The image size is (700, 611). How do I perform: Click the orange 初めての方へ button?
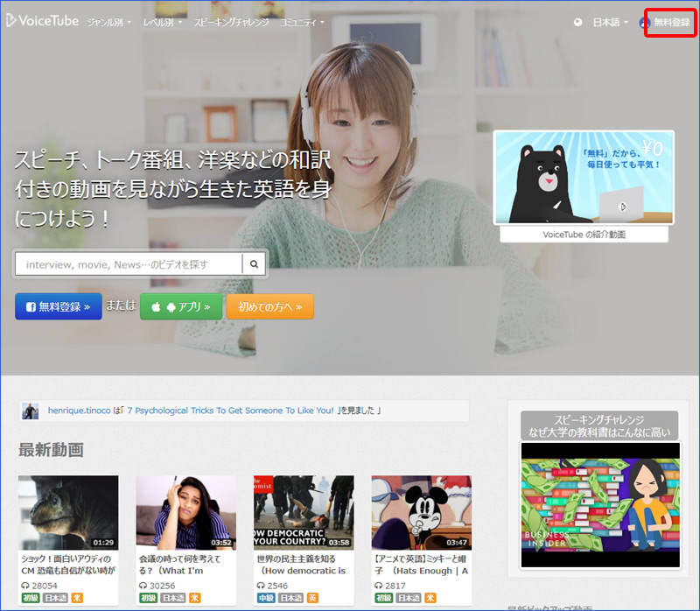269,307
